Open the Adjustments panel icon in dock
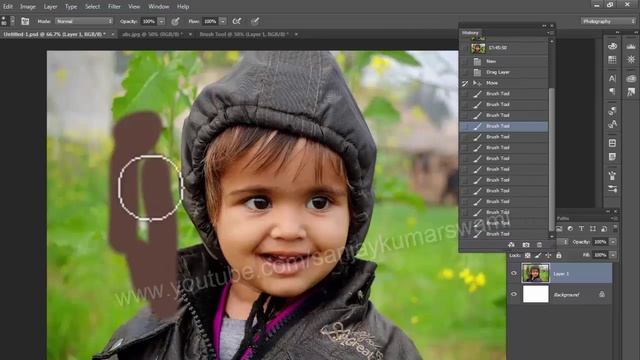The height and width of the screenshot is (360, 640). 631,78
